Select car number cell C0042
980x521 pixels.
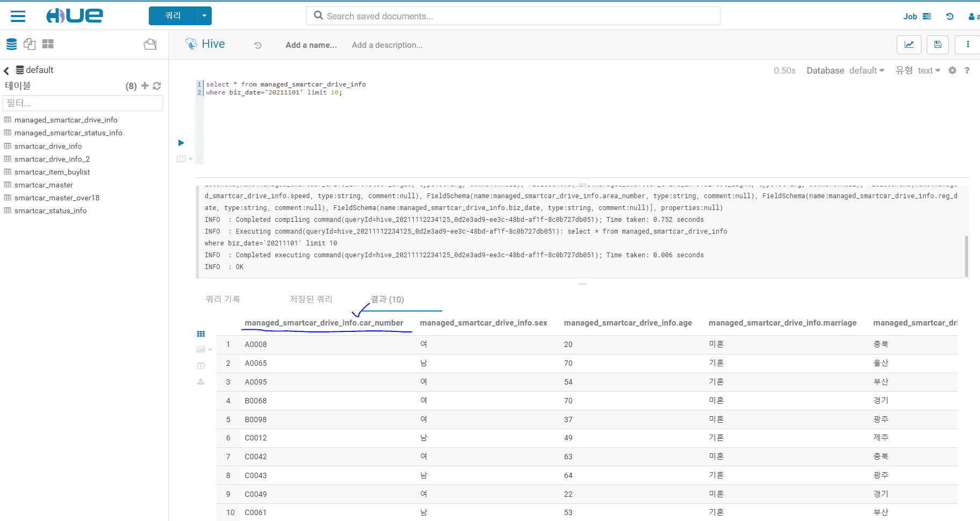pyautogui.click(x=256, y=457)
